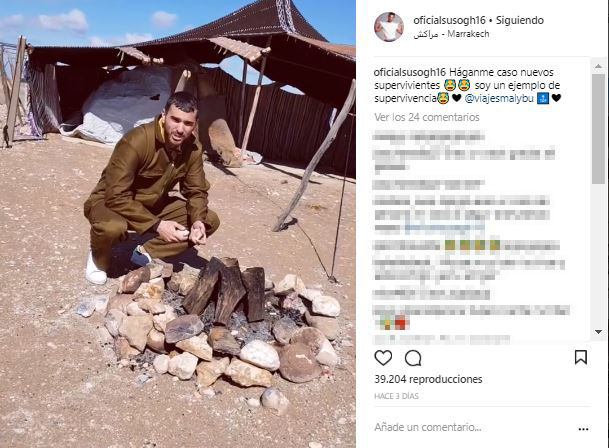The image size is (609, 448).
Task: Like the post with the heart icon
Action: tap(383, 358)
